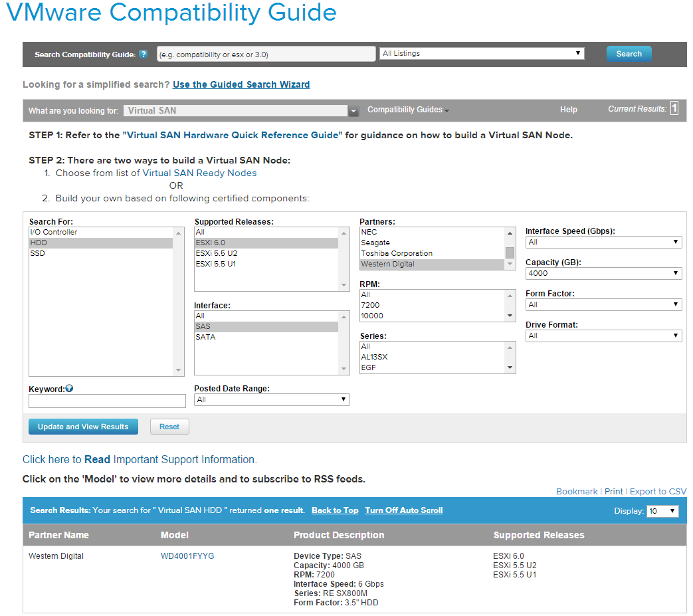Image resolution: width=693 pixels, height=616 pixels.
Task: Select Toshiba Corporation in Partners list
Action: click(x=433, y=253)
